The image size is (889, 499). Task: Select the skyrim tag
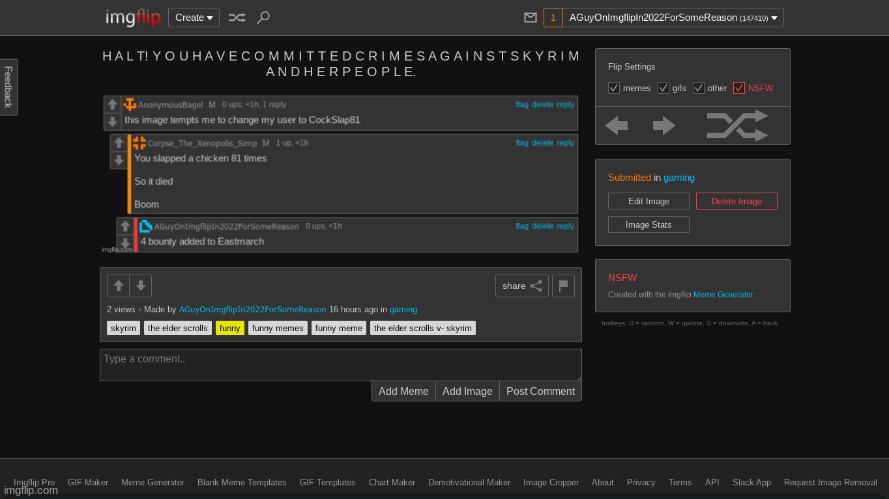click(123, 328)
